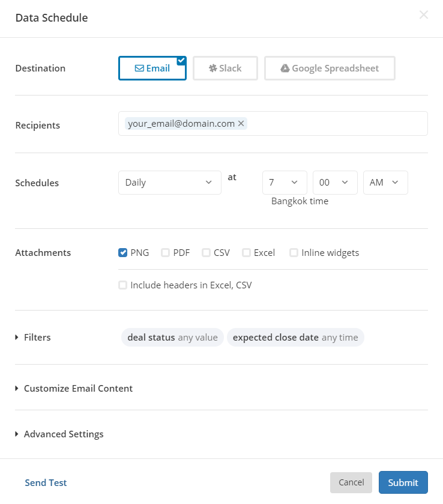The image size is (443, 504).
Task: Open the hour dropdown showing 7
Action: click(x=285, y=183)
